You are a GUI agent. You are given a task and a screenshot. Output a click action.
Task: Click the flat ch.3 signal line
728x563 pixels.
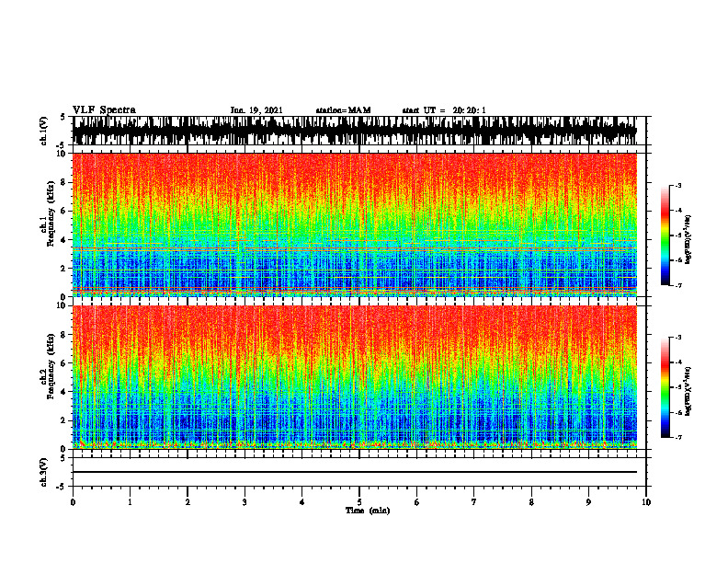354,472
